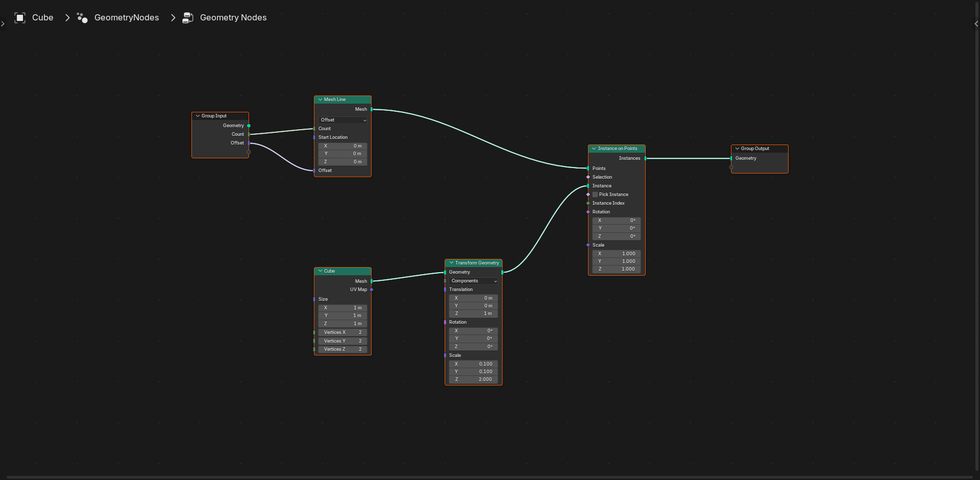
Task: Click Group Output Geometry input socket
Action: 731,158
